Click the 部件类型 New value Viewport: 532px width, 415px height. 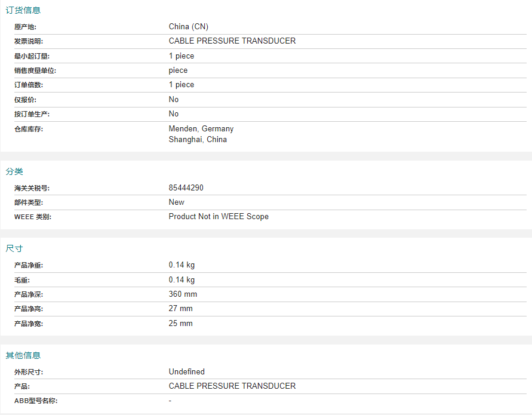(x=176, y=202)
